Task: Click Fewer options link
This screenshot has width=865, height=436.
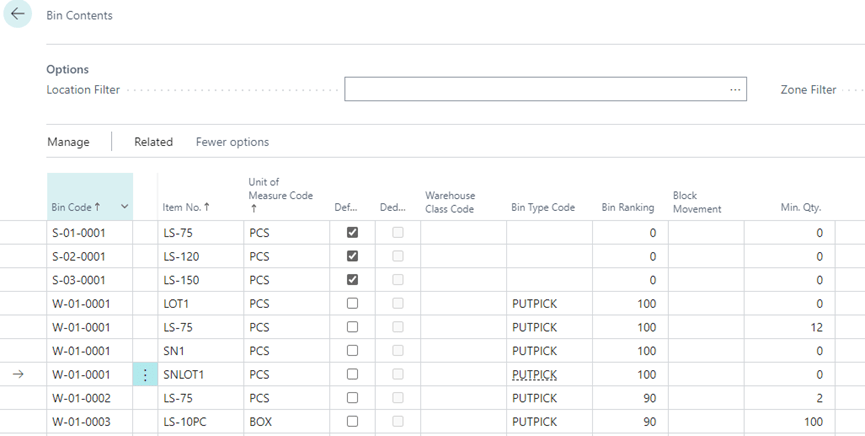Action: pos(232,142)
